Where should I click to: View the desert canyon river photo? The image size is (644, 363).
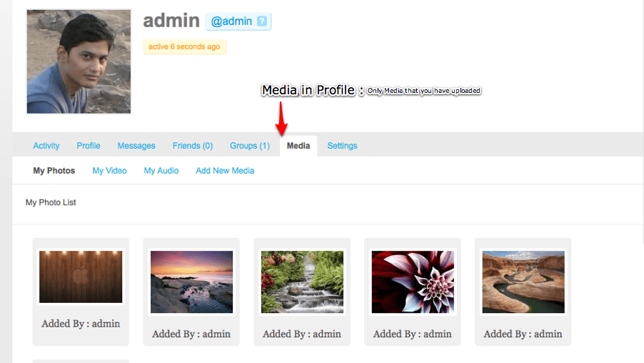point(523,282)
